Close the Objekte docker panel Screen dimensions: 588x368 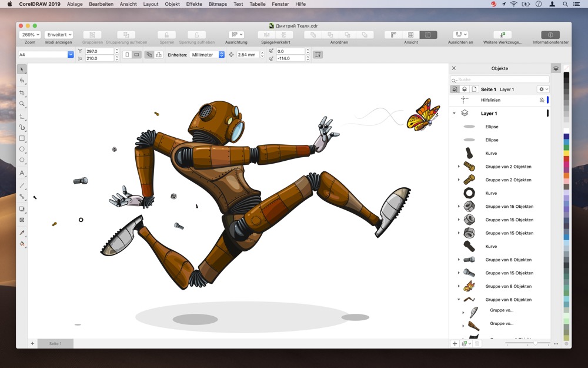(454, 68)
